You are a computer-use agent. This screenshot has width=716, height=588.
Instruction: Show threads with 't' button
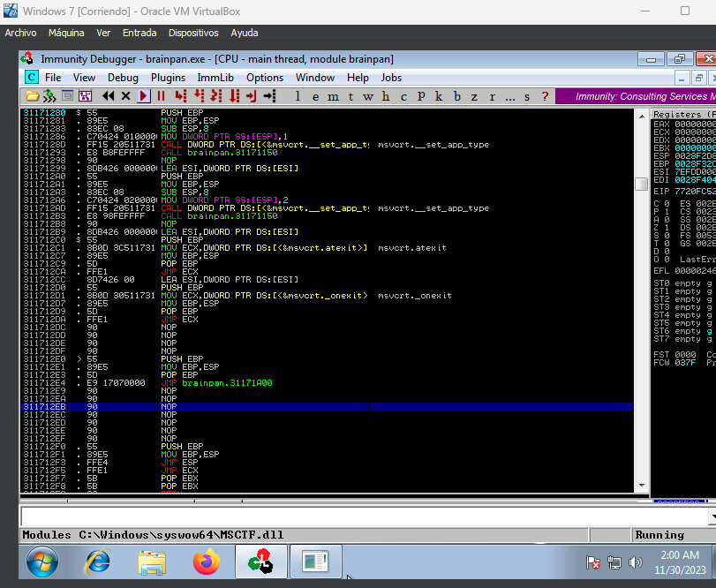point(350,96)
